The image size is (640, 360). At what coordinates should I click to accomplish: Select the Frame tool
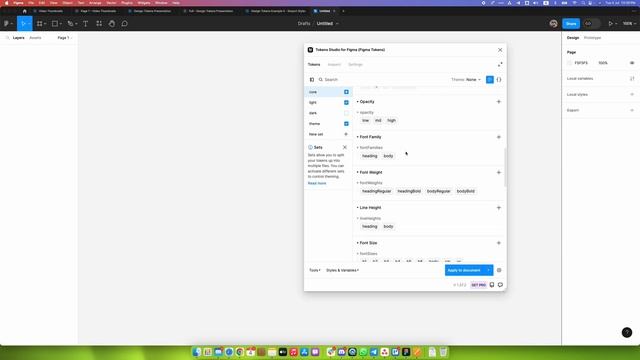(x=40, y=24)
